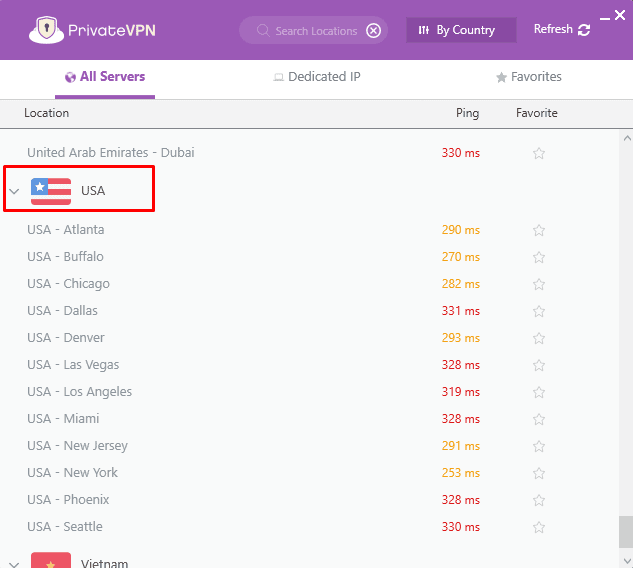The width and height of the screenshot is (633, 568).
Task: Switch to the Dedicated IP tab
Action: click(317, 77)
